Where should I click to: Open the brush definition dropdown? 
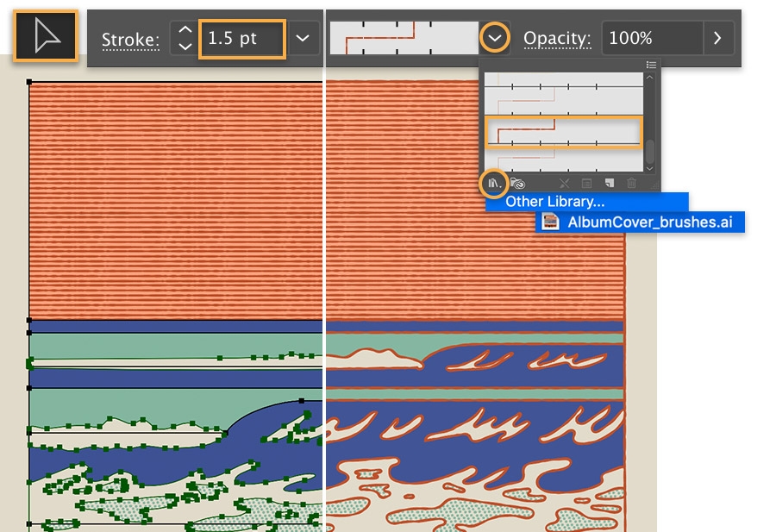click(x=494, y=38)
